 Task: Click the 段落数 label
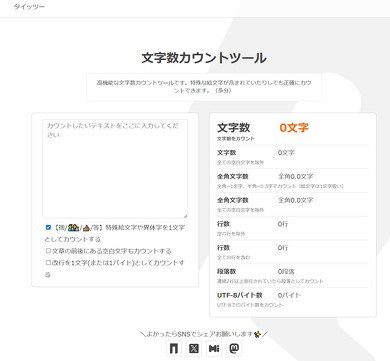226,272
